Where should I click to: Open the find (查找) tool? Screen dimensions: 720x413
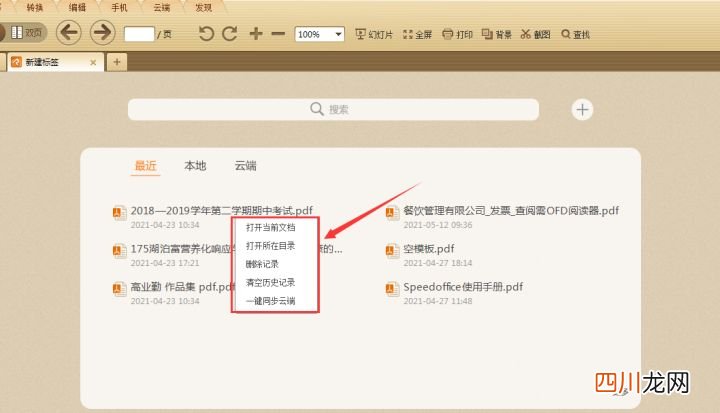point(575,34)
